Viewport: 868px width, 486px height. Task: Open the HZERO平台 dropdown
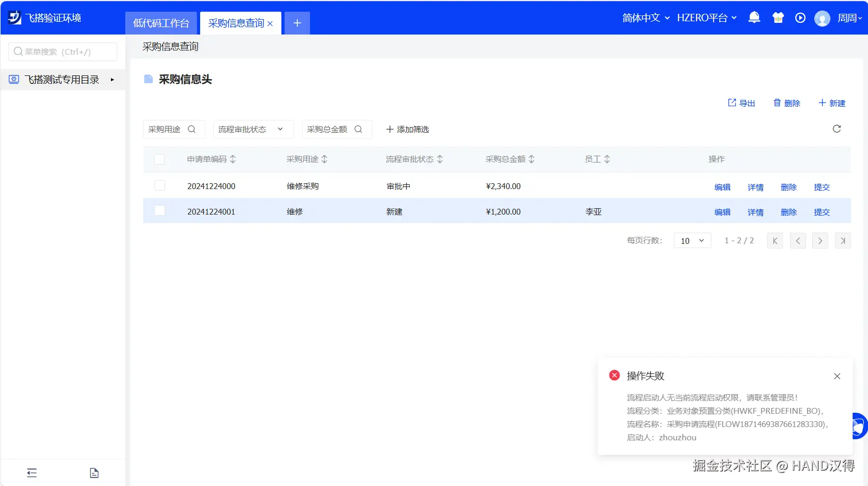click(x=707, y=18)
